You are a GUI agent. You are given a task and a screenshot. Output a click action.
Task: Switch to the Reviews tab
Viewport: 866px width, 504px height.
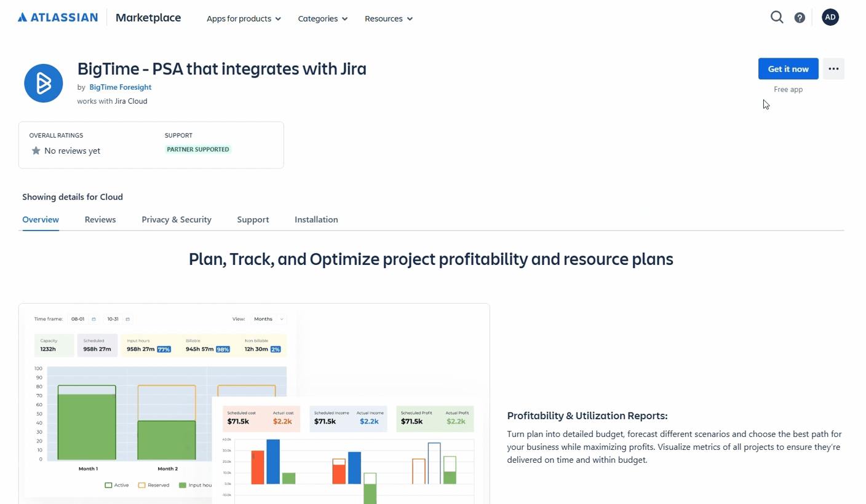tap(100, 219)
